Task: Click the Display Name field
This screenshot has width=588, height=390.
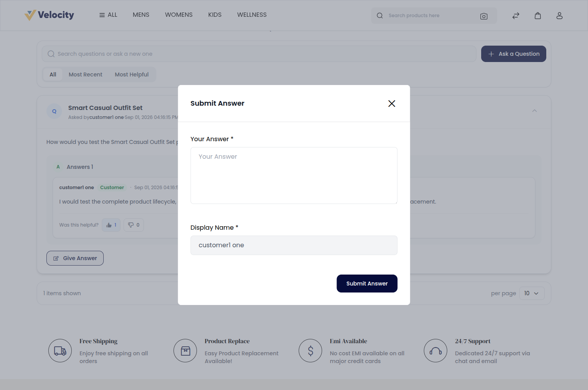Action: pyautogui.click(x=294, y=245)
